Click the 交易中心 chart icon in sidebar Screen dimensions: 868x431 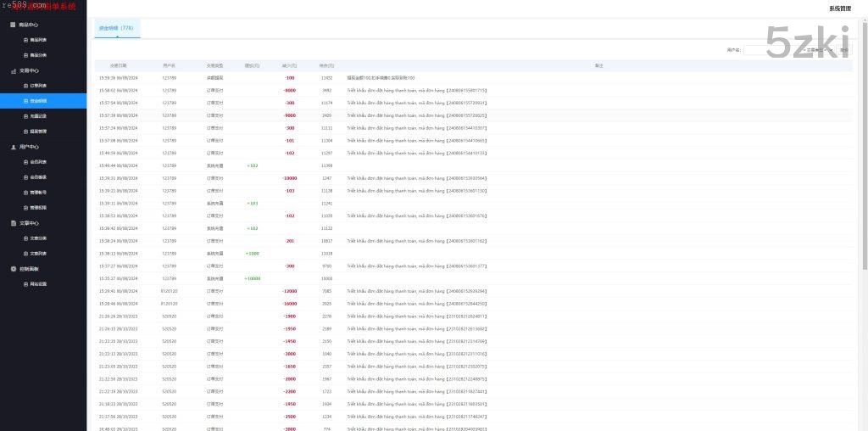(x=13, y=71)
